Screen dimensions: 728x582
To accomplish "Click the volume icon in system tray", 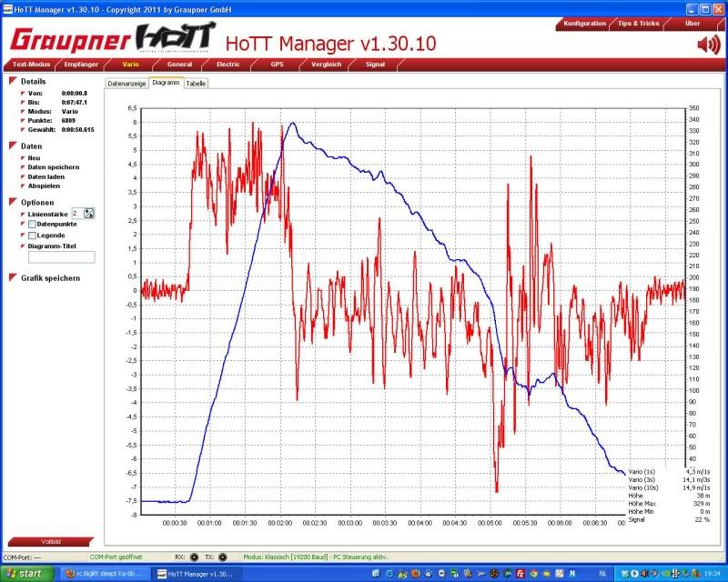I will point(645,574).
